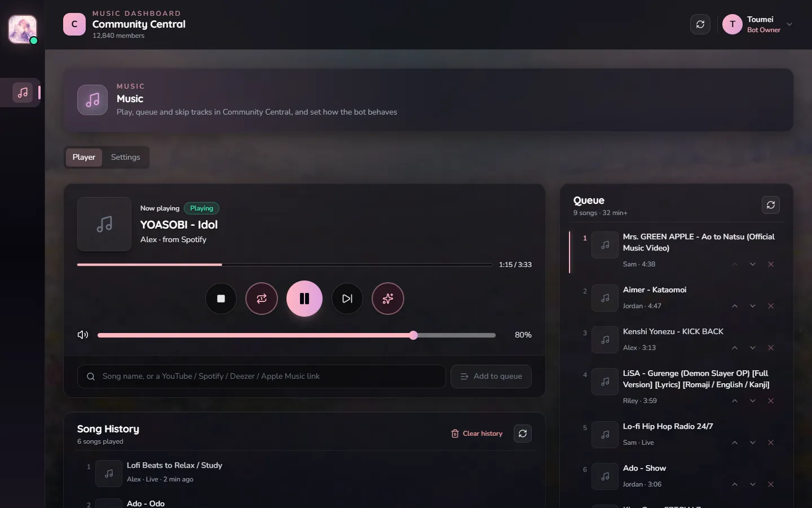Viewport: 812px width, 508px height.
Task: Click the Add to queue button
Action: [x=491, y=376]
